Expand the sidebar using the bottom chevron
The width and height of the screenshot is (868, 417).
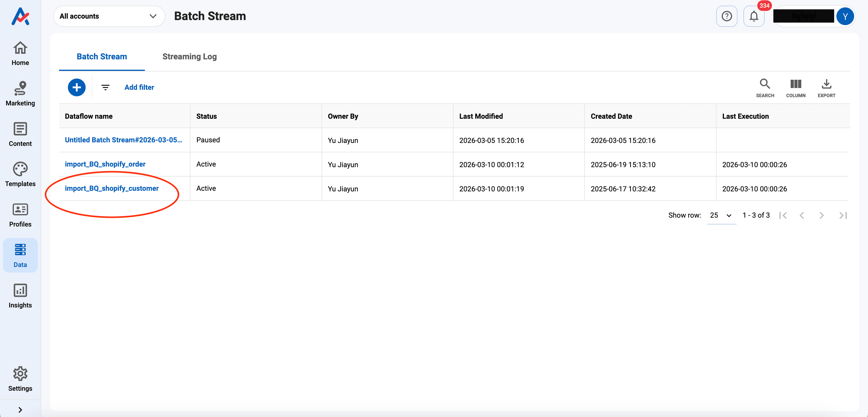(x=20, y=410)
